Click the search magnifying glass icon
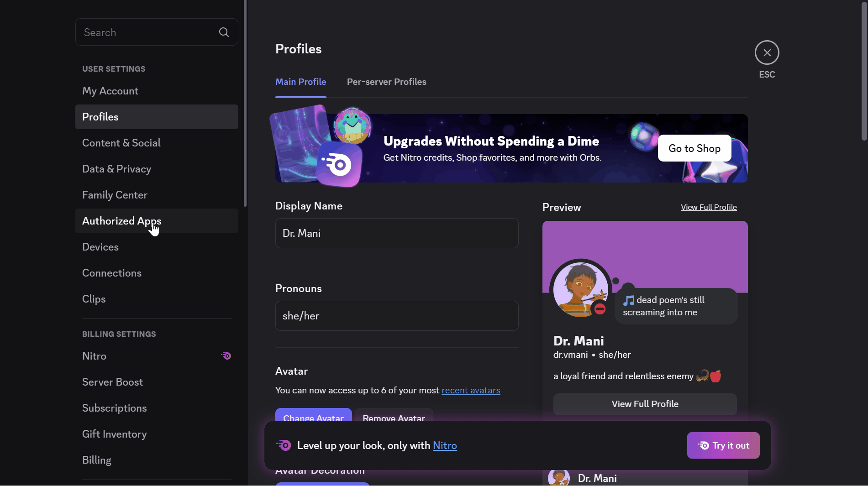The image size is (868, 486). (x=223, y=32)
